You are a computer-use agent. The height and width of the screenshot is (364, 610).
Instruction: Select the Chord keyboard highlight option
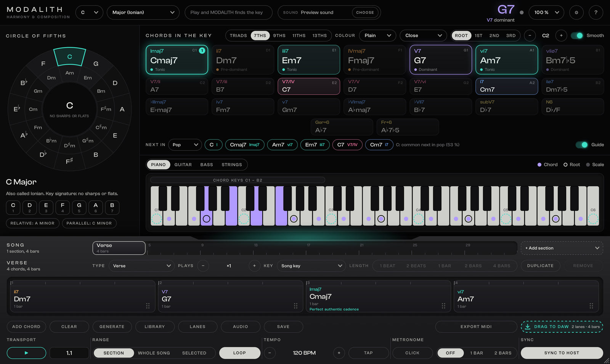[x=547, y=164]
